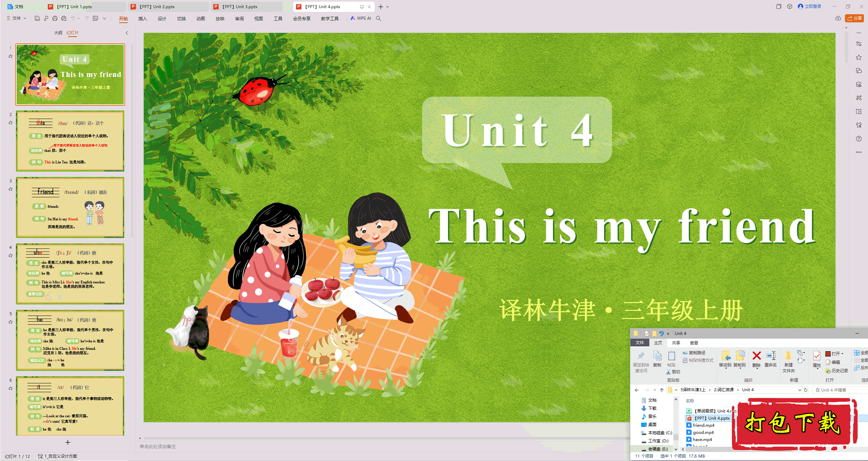Viewport: 868px width, 461px height.
Task: Click the Undo arrow icon
Action: (73, 18)
